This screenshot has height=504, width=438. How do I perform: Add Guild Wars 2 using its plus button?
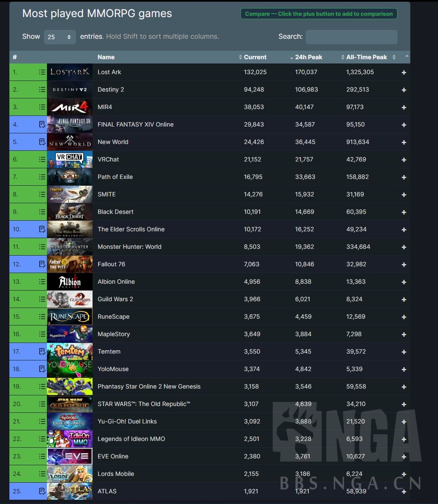(403, 300)
